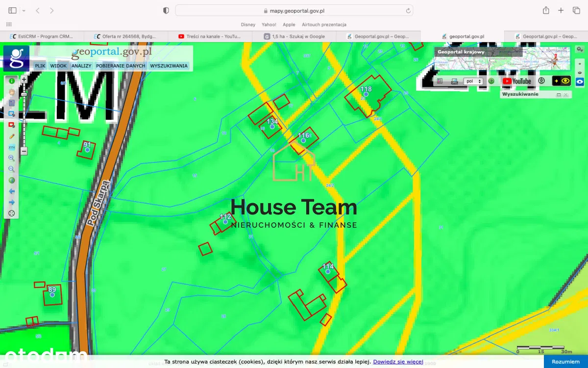Go to previous map view arrow
The width and height of the screenshot is (588, 368).
click(12, 191)
